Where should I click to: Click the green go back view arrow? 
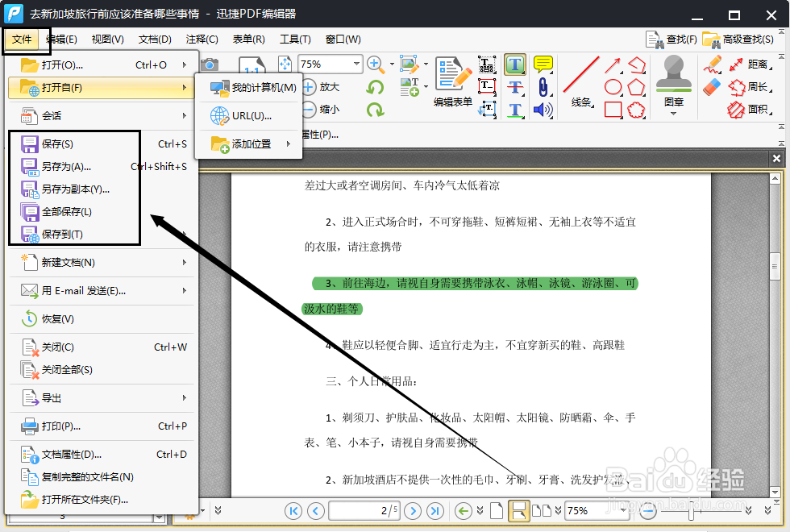(x=463, y=511)
